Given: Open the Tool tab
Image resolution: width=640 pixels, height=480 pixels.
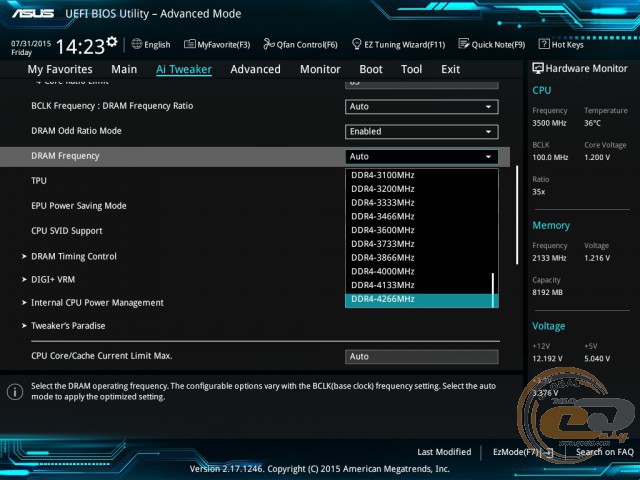Looking at the screenshot, I should click(411, 69).
